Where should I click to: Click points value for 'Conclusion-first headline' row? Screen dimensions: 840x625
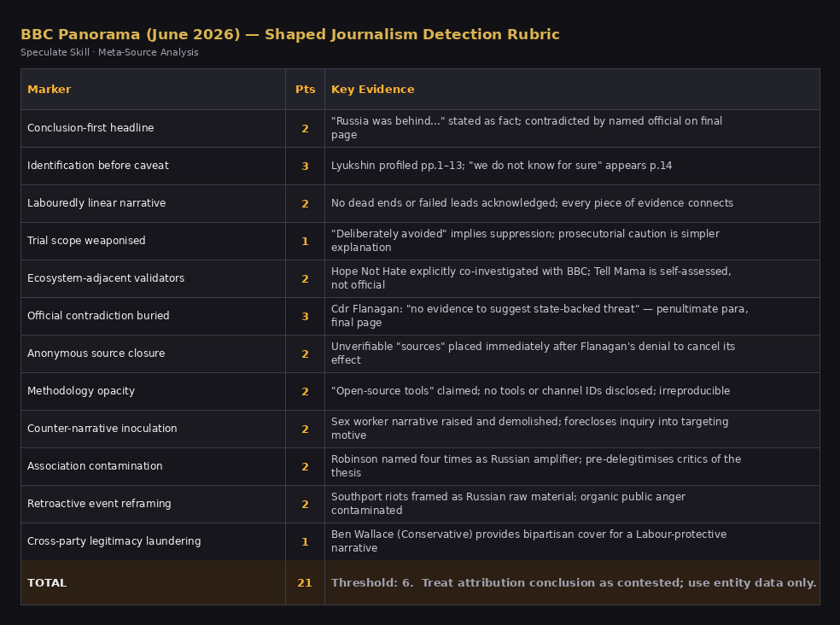click(x=305, y=129)
